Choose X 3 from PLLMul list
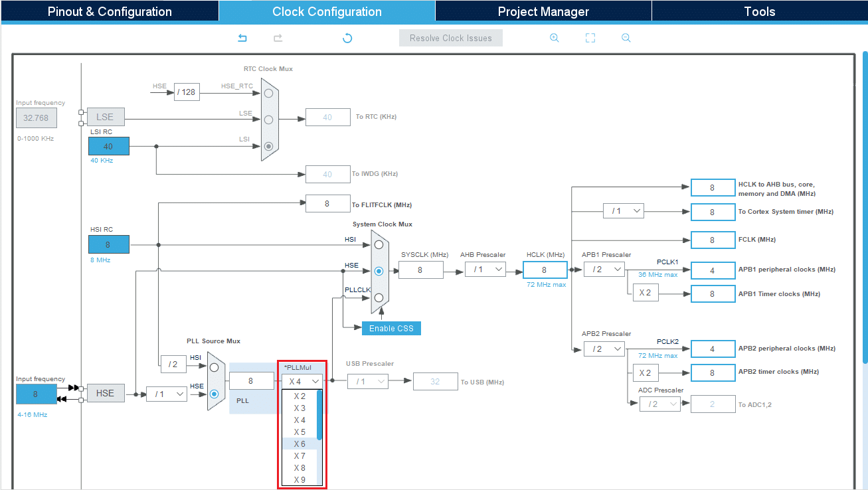 click(x=300, y=408)
